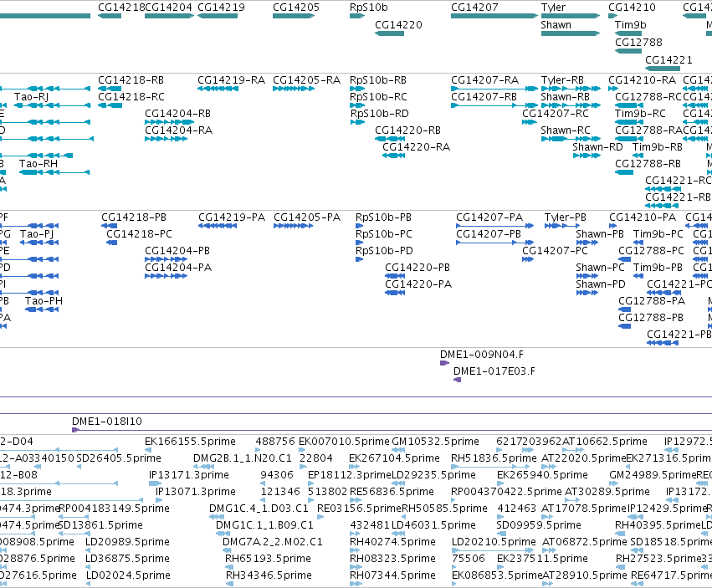Click the long CG14207 gene bar
The image size is (712, 588).
[494, 16]
